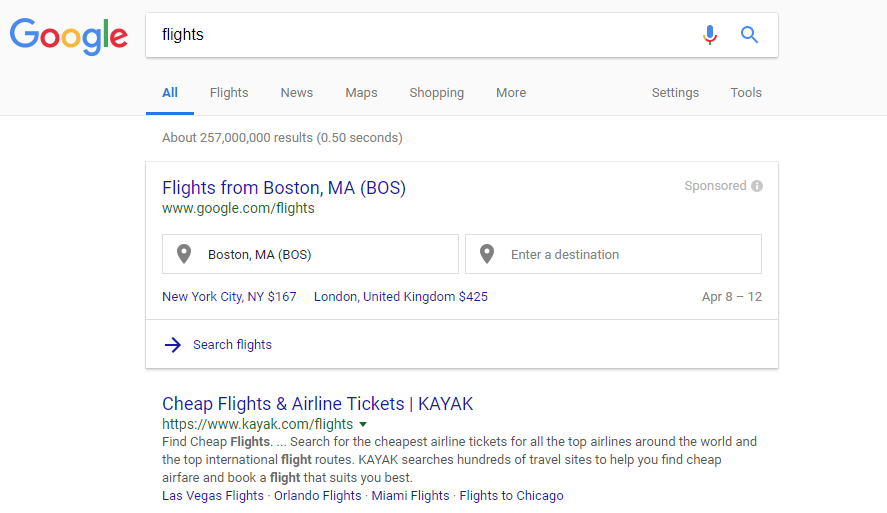The width and height of the screenshot is (887, 513).
Task: Click the Google logo
Action: click(x=68, y=36)
